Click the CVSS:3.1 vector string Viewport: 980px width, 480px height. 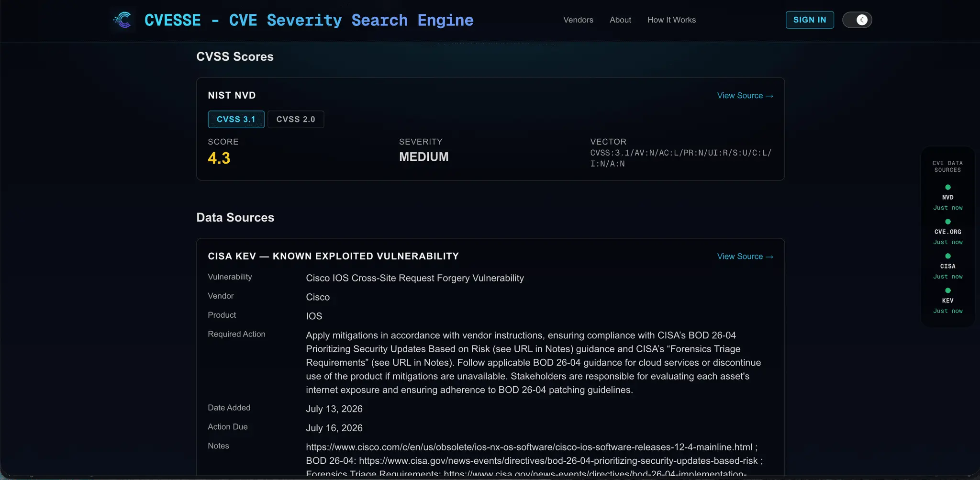680,158
